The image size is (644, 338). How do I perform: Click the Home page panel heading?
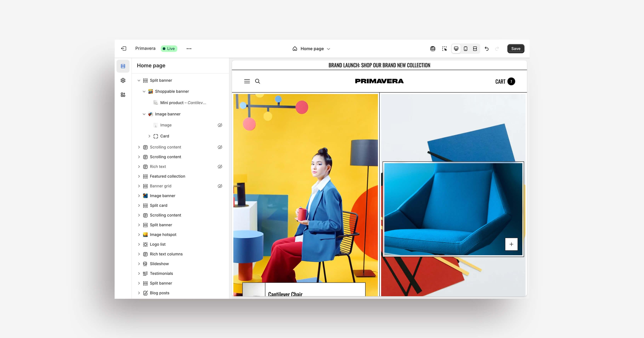tap(151, 65)
